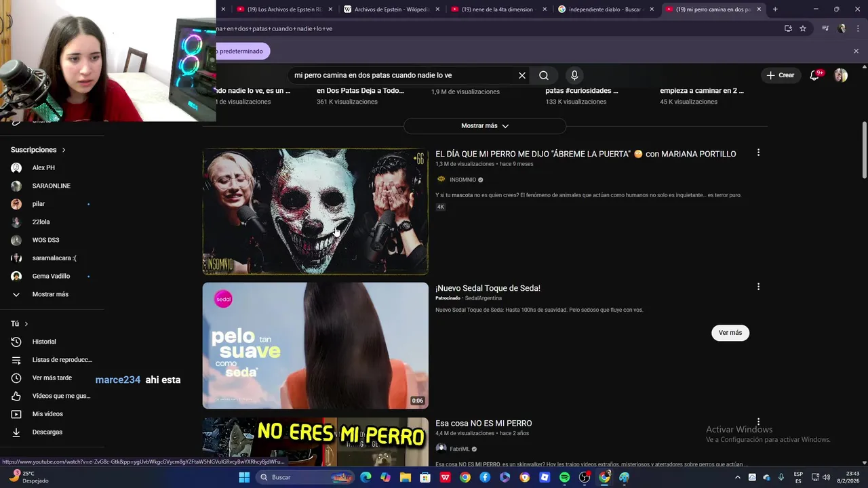Open the FabriML channel avatar
The height and width of the screenshot is (488, 868).
(x=441, y=449)
